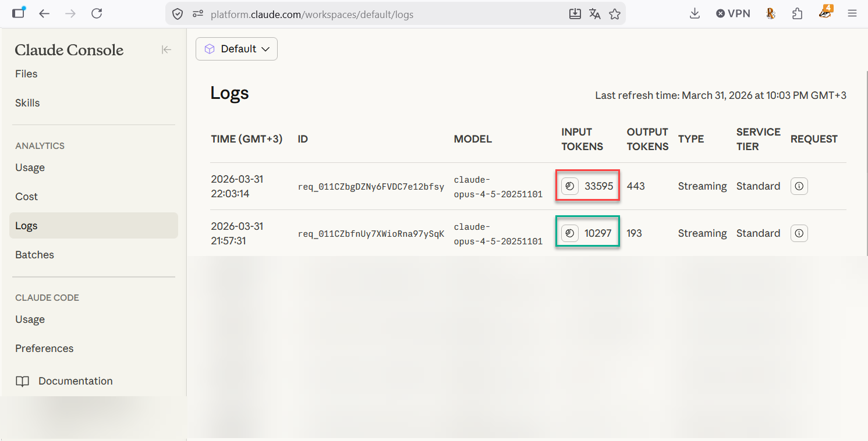Image resolution: width=868 pixels, height=441 pixels.
Task: Open site permissions shield in address bar
Action: [177, 13]
